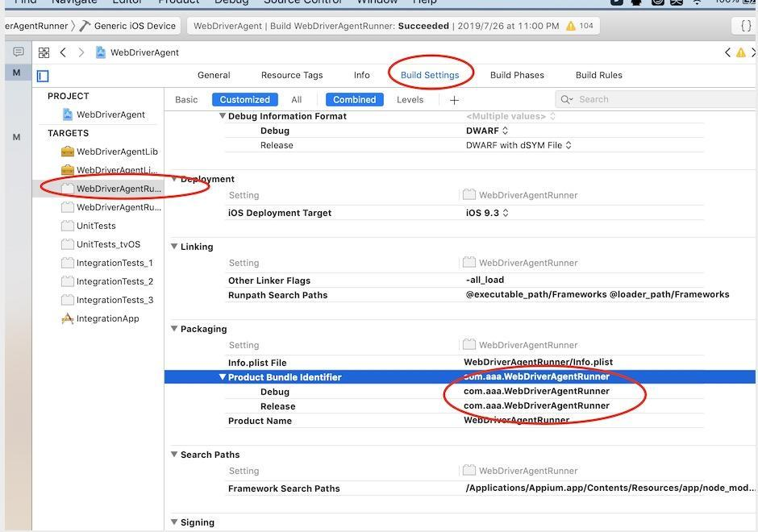
Task: Click the hammer icon before Generic iOS Device
Action: point(85,26)
